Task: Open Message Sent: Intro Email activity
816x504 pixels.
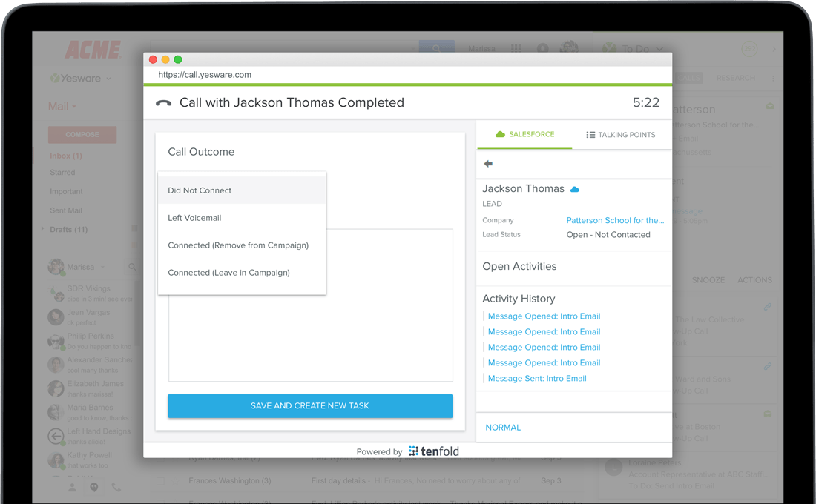Action: [537, 379]
